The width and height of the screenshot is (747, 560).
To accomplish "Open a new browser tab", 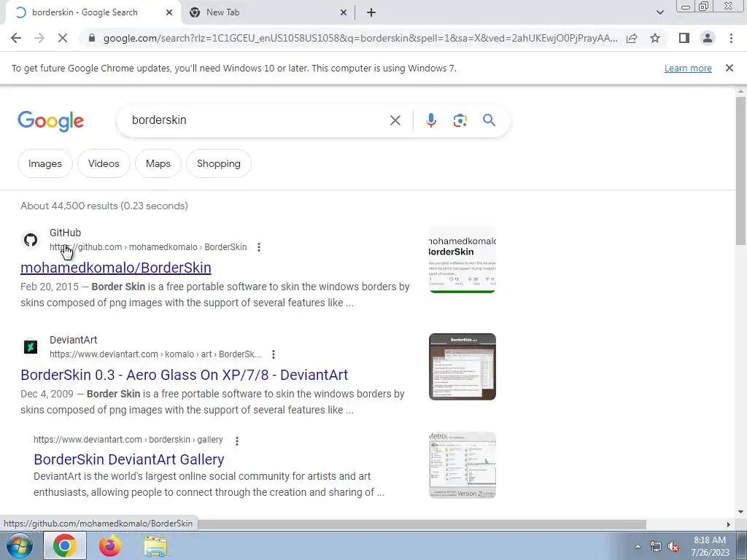I will click(371, 13).
